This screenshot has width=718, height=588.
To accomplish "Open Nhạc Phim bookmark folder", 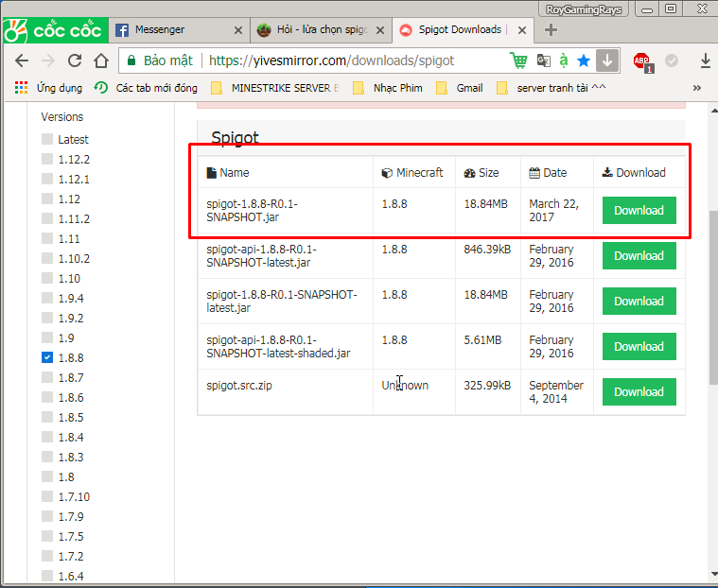I will pyautogui.click(x=388, y=88).
